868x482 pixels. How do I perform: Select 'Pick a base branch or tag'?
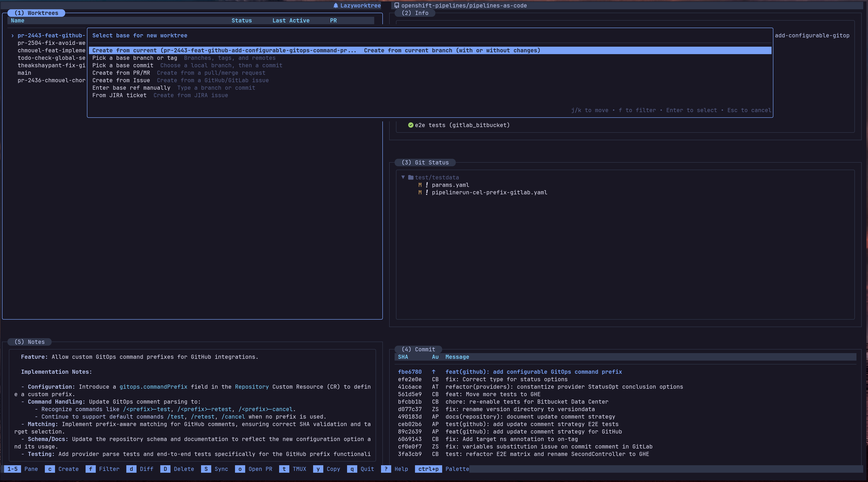pos(134,58)
